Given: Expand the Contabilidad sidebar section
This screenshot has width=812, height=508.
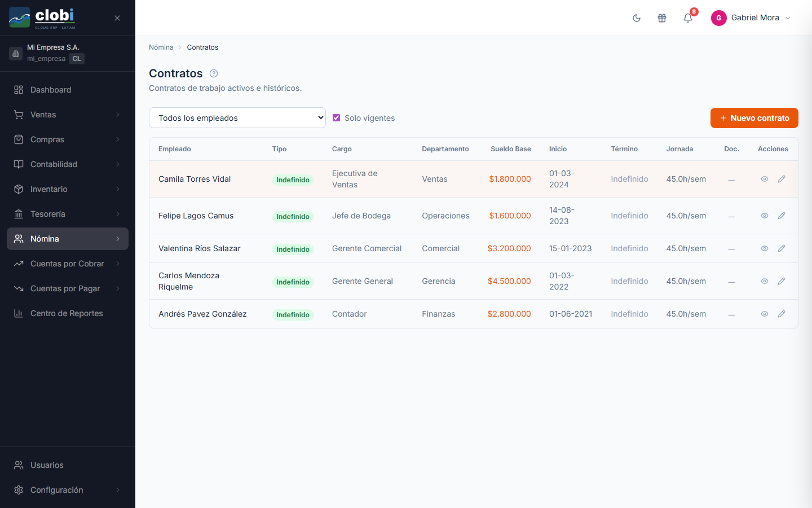Looking at the screenshot, I should click(x=68, y=164).
